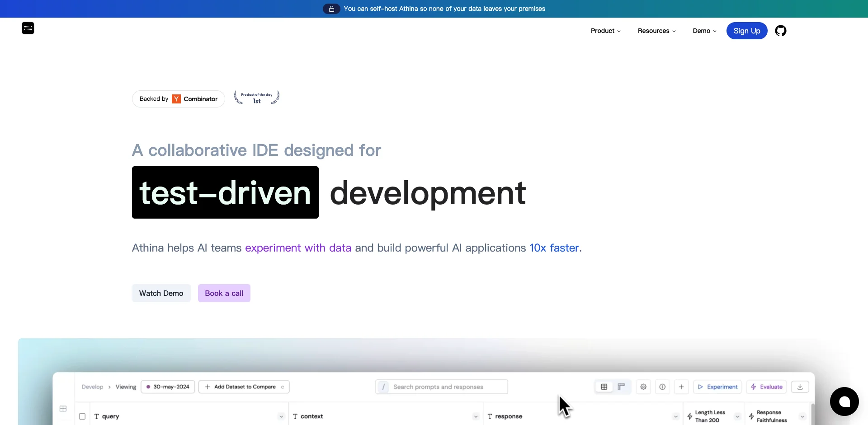This screenshot has width=868, height=425.
Task: Open the settings gear icon
Action: click(643, 387)
